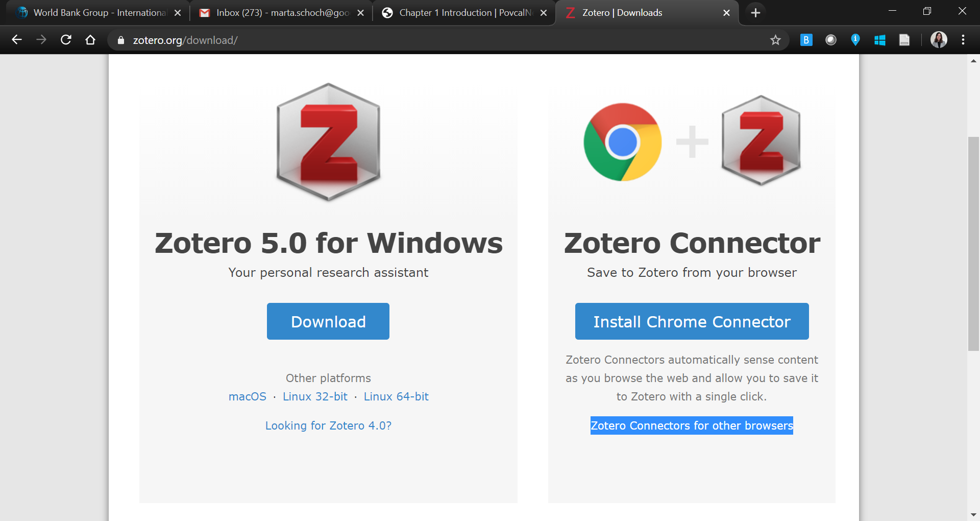Click the scrollbar down arrow
Image resolution: width=980 pixels, height=521 pixels.
[x=973, y=515]
